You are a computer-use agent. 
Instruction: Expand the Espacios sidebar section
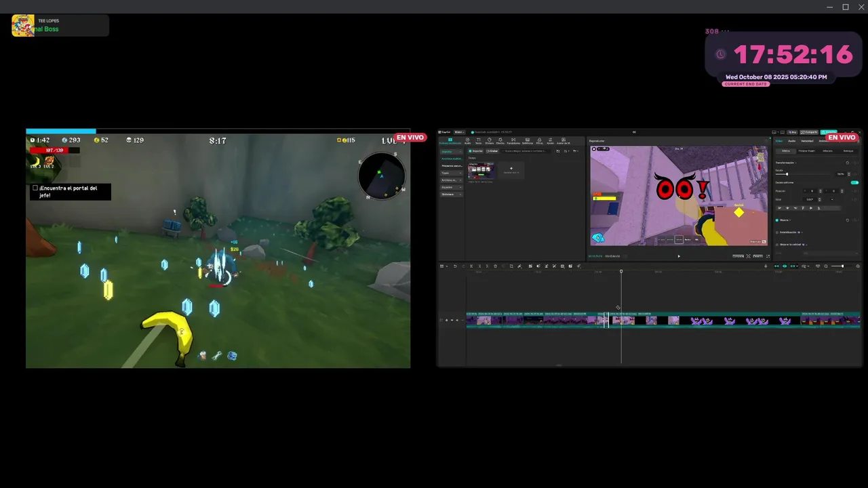tap(452, 187)
